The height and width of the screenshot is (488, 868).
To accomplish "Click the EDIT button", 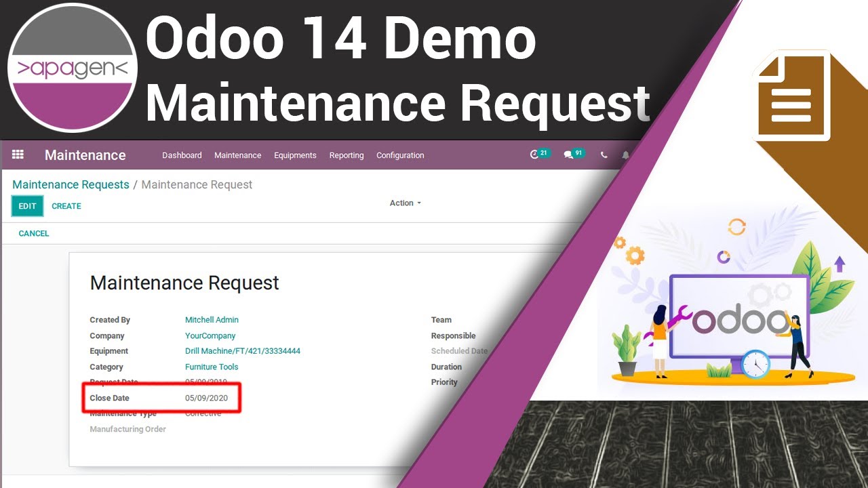I will [28, 206].
